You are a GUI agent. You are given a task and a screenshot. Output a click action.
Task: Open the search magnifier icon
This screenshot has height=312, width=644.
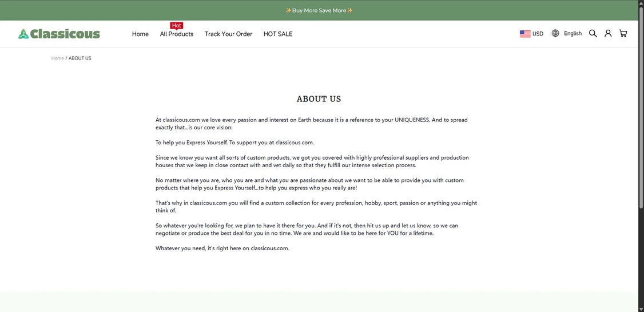pos(593,33)
